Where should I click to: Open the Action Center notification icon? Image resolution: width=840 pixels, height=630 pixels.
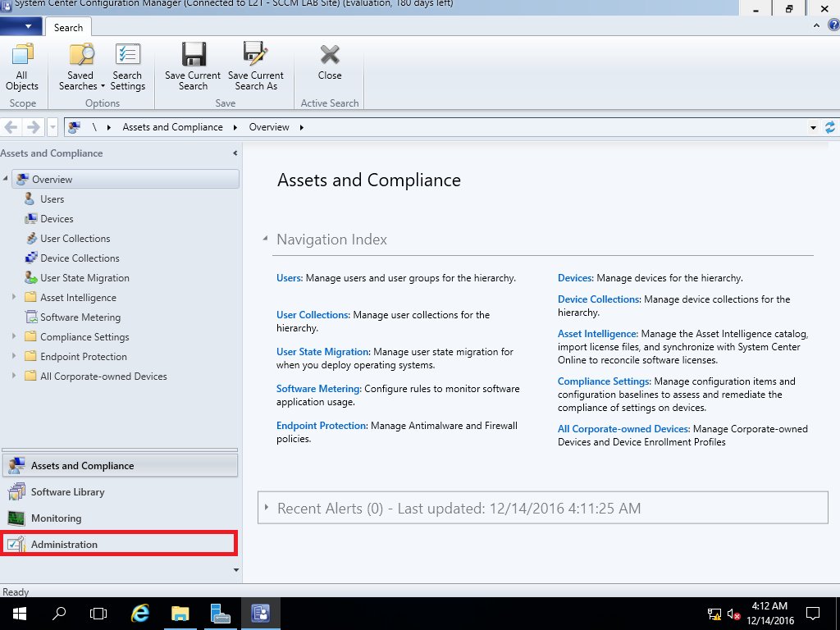[813, 614]
